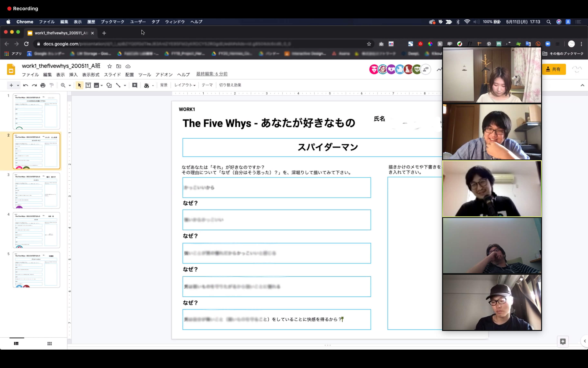
Task: Select slide 3 thumbnail
Action: pos(37,190)
